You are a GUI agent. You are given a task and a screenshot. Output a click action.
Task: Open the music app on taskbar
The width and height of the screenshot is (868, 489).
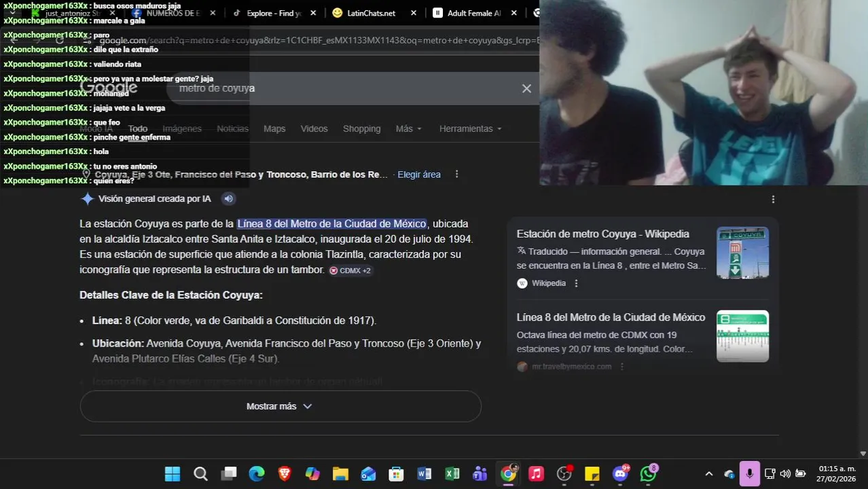click(x=536, y=473)
